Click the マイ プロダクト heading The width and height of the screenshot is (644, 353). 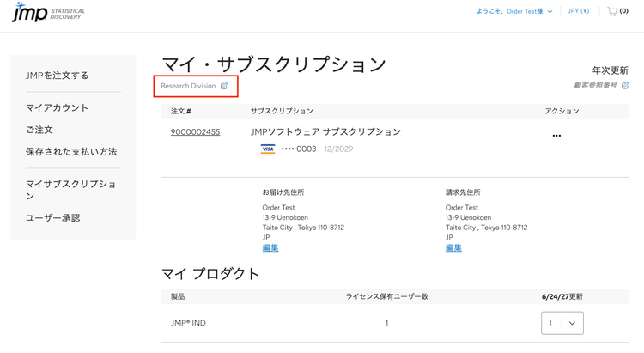click(x=210, y=274)
